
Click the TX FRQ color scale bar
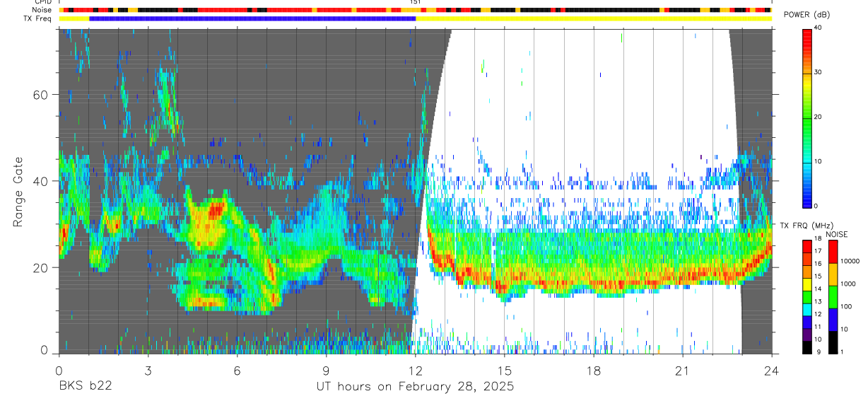807,297
